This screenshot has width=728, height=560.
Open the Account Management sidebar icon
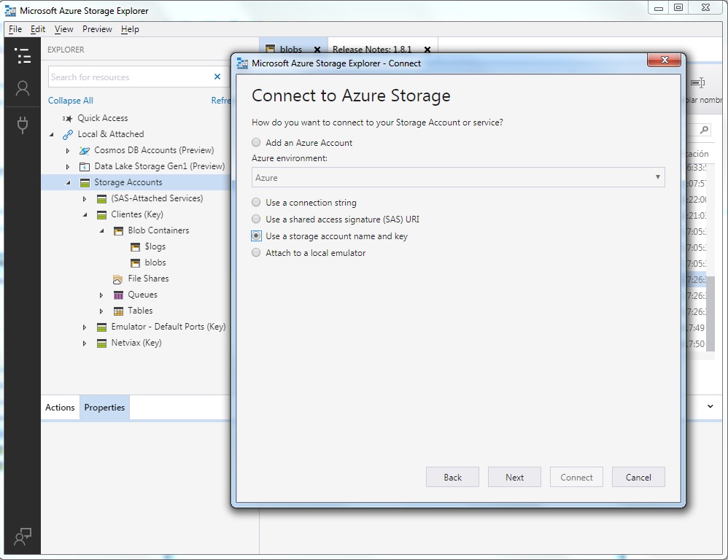(x=23, y=88)
